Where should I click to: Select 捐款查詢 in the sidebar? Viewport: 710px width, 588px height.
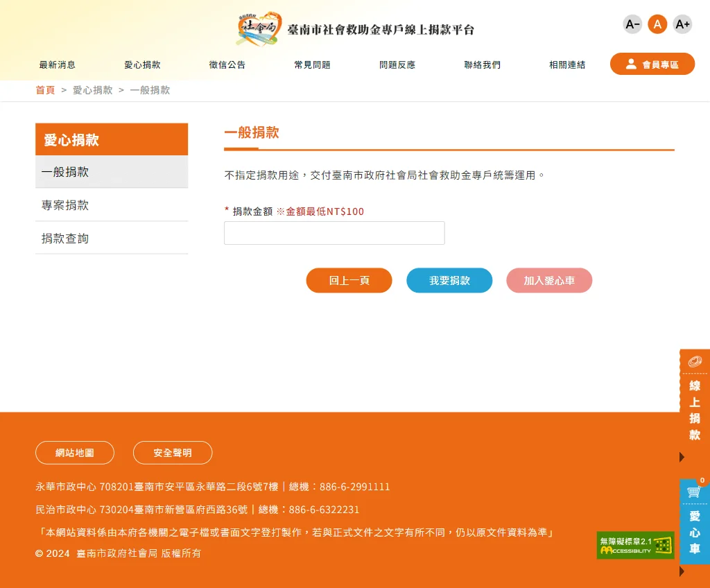pyautogui.click(x=112, y=239)
